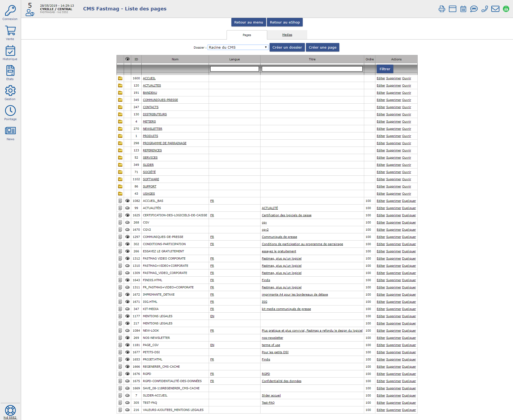513x420 pixels.
Task: Click the Certification des logiciels de caisse title
Action: pyautogui.click(x=286, y=215)
